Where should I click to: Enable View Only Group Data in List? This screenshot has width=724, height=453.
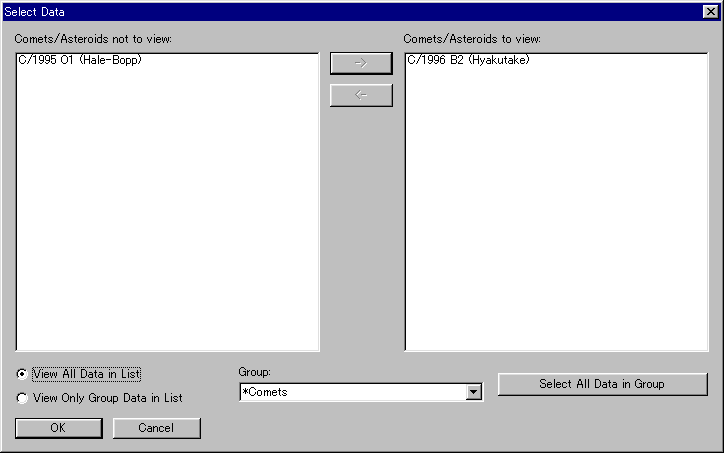23,398
